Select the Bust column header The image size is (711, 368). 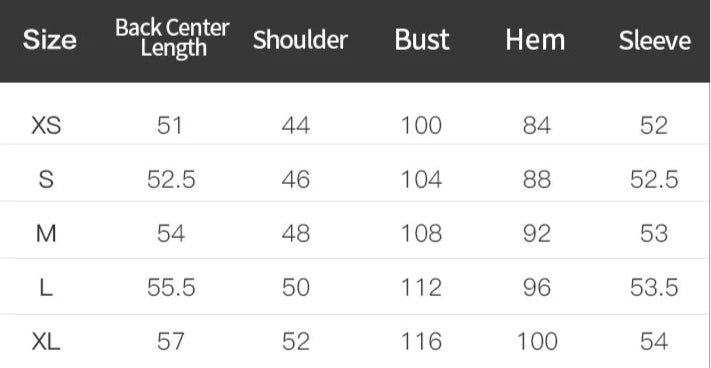click(x=422, y=40)
